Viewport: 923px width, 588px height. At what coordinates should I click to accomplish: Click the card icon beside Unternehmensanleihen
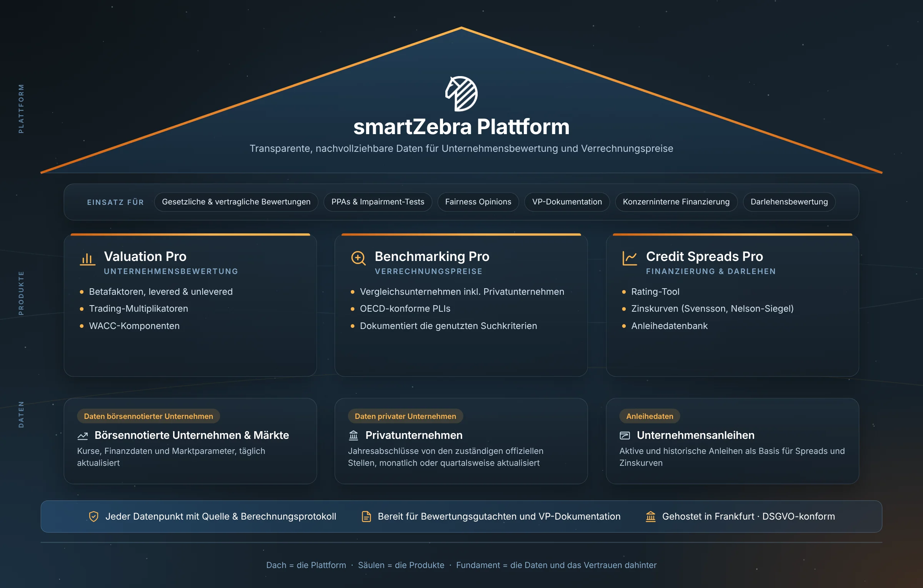625,435
